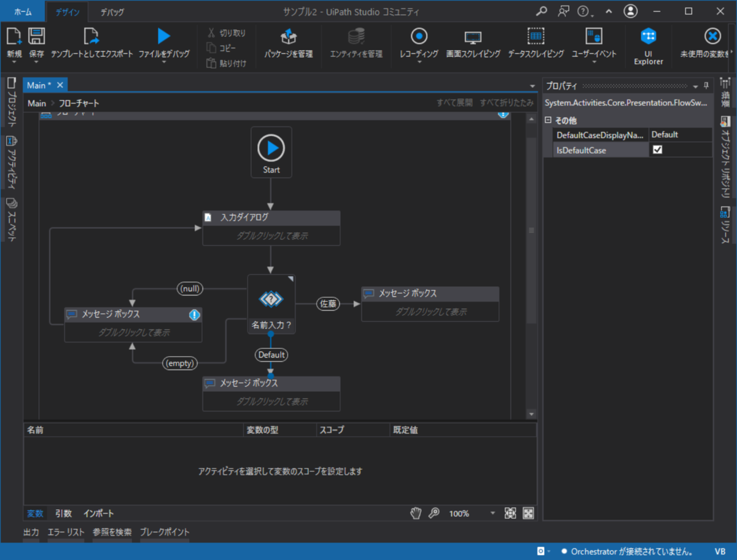Open the スニペット side panel
This screenshot has width=737, height=560.
point(11,220)
